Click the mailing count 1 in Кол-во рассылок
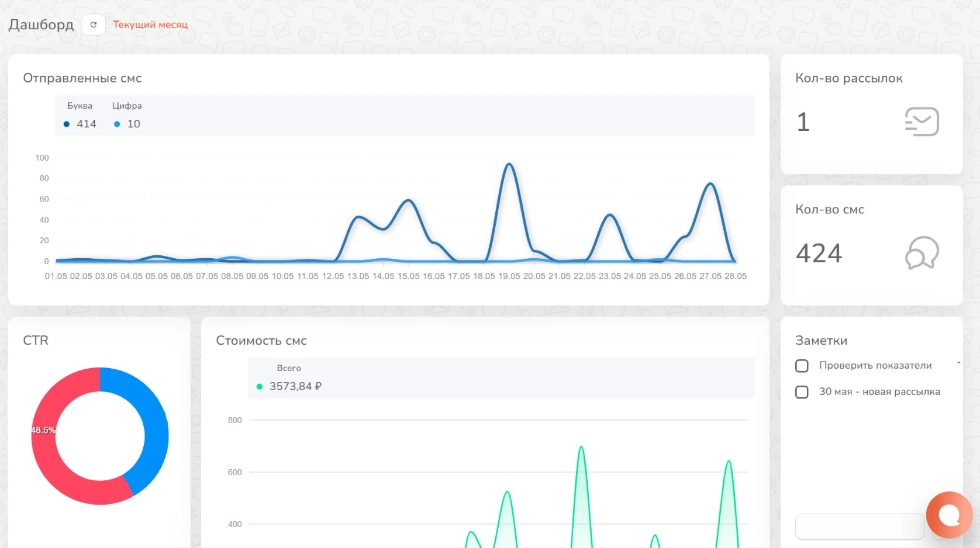The height and width of the screenshot is (548, 980). point(803,122)
